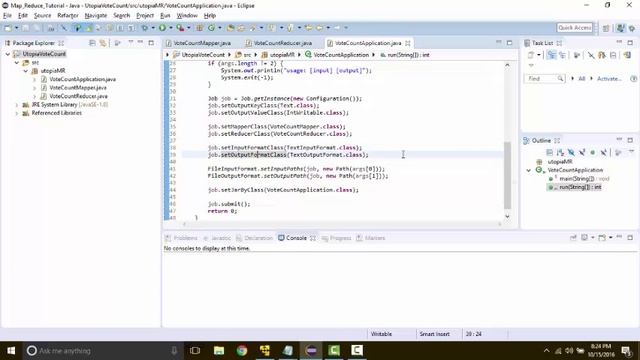The image size is (640, 360).
Task: Click the New Java Package toolbar icon
Action: pyautogui.click(x=200, y=28)
